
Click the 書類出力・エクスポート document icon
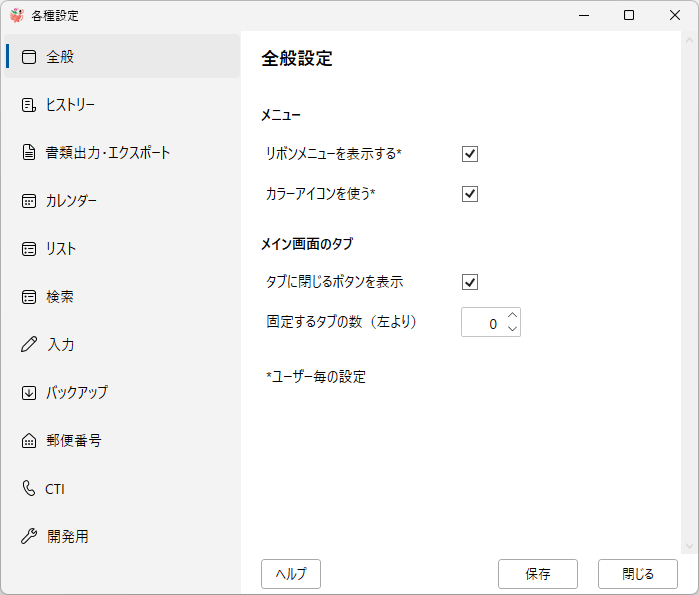point(29,153)
